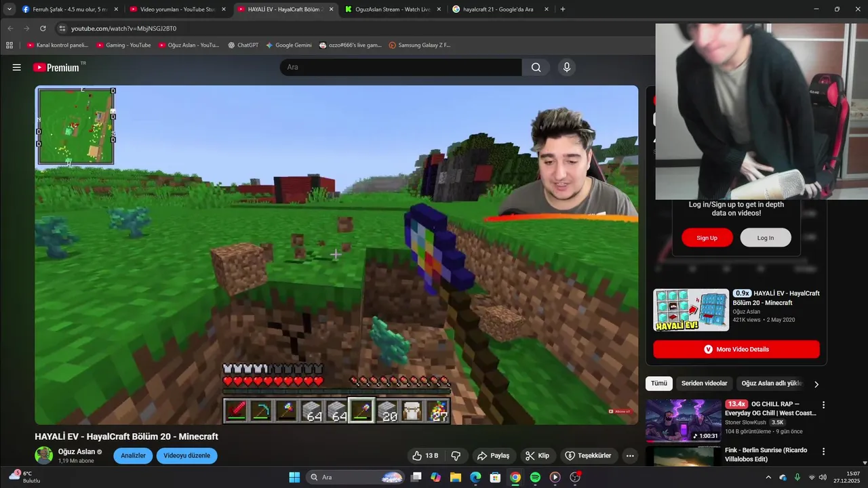This screenshot has width=868, height=488.
Task: Open more actions three-dot menu under video
Action: 630,455
